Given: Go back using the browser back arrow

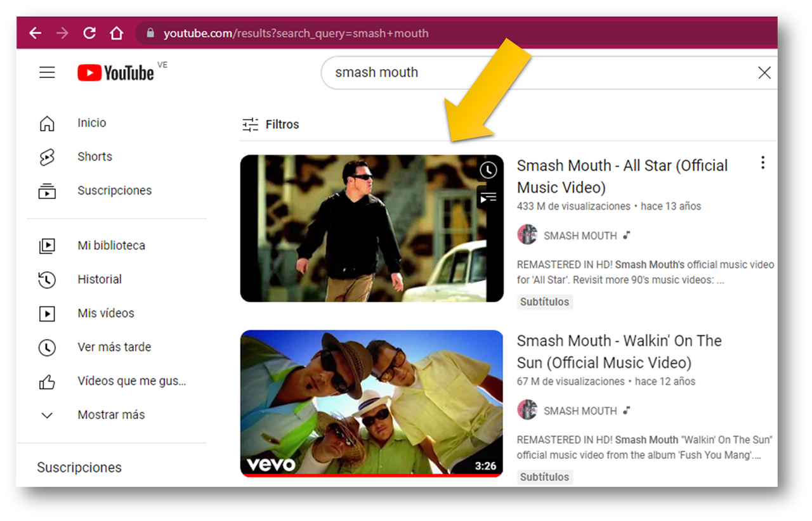Looking at the screenshot, I should coord(36,33).
